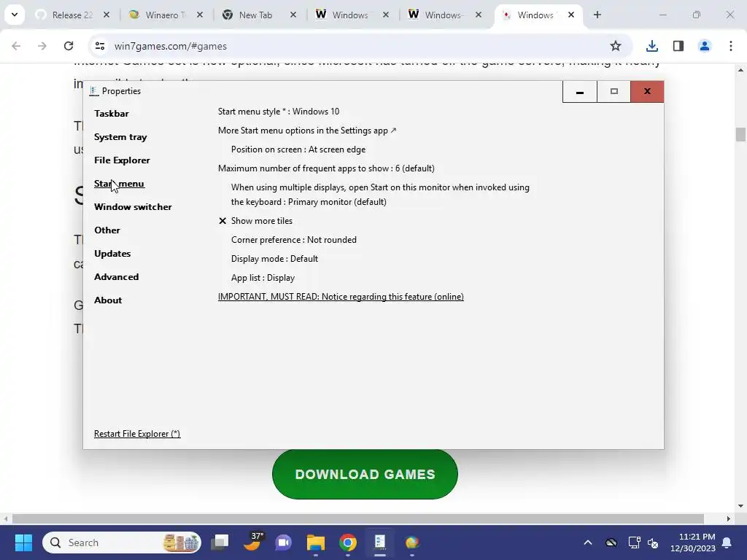Click the browser forward arrow

42,46
